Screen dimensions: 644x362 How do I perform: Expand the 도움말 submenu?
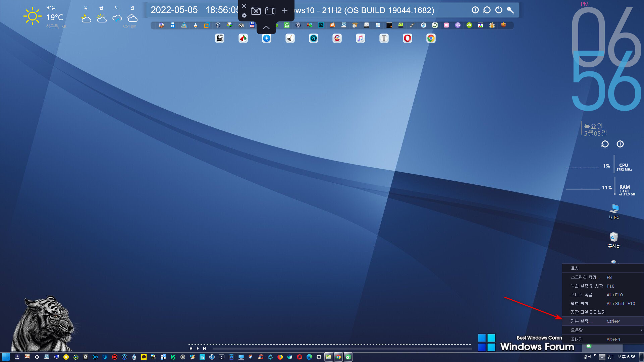click(x=603, y=330)
